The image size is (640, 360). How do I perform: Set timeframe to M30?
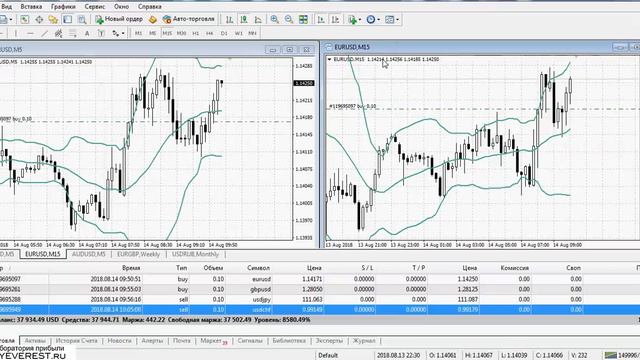point(181,33)
